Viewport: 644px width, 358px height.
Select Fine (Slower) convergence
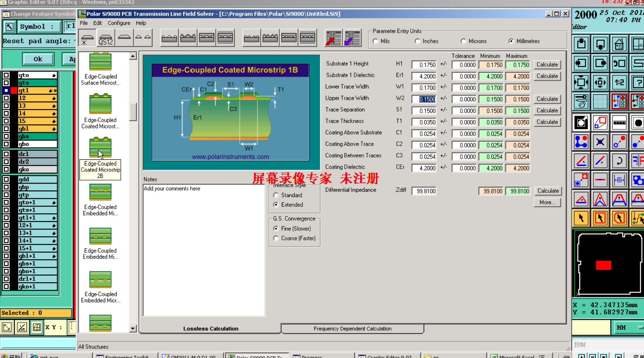pos(276,229)
